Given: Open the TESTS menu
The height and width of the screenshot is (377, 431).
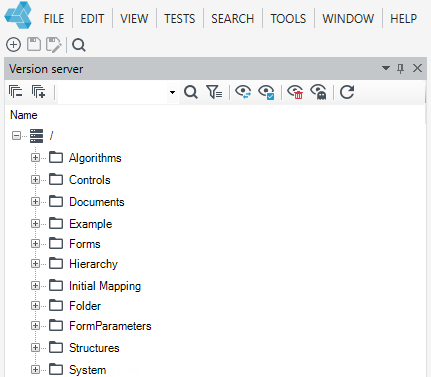Looking at the screenshot, I should tap(180, 19).
